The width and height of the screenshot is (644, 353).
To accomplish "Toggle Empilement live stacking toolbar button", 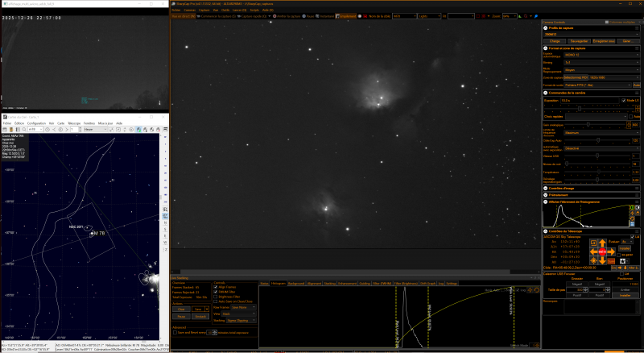I will [x=346, y=16].
